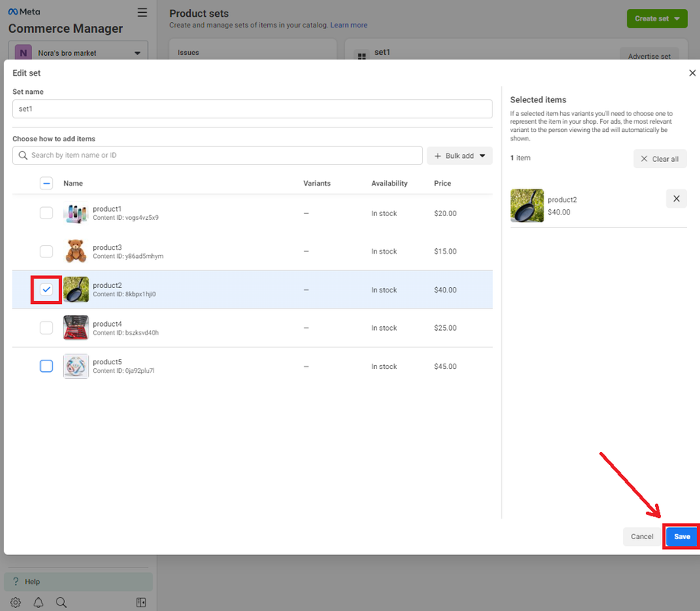
Task: Click the $20.00 price of product1
Action: coord(445,213)
